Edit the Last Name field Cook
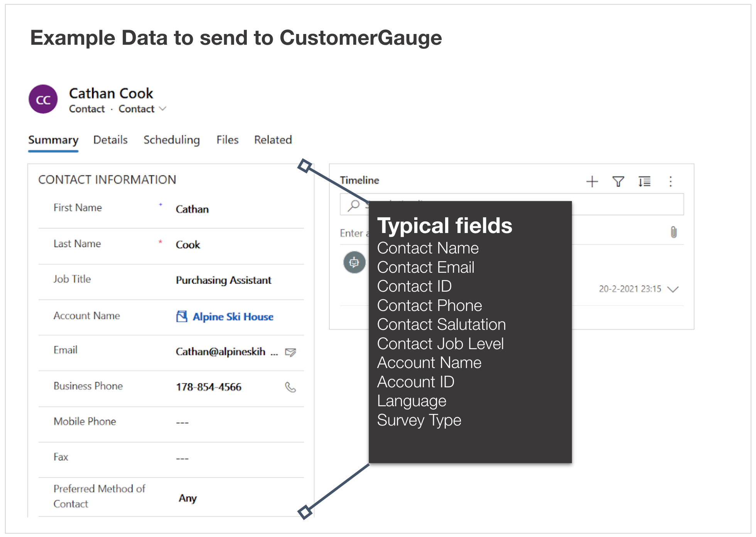This screenshot has width=756, height=537. 188,245
